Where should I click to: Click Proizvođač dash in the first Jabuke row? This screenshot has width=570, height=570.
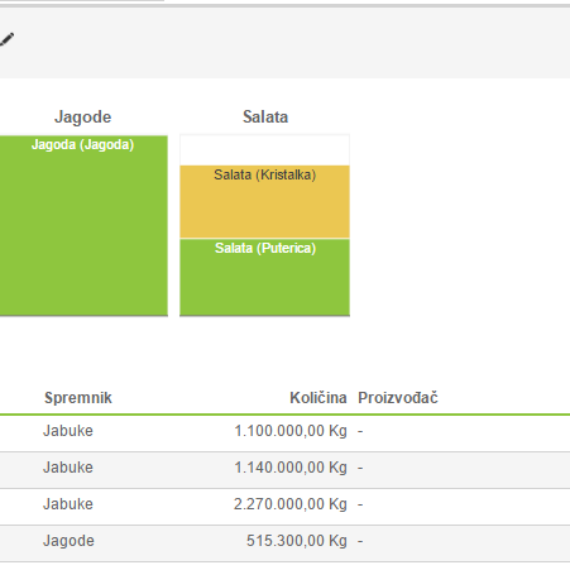click(x=360, y=431)
